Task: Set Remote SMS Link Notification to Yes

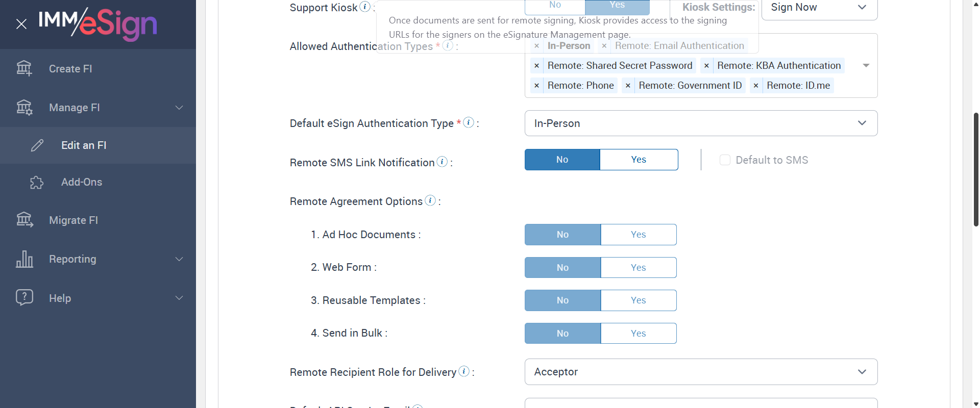Action: pyautogui.click(x=639, y=160)
